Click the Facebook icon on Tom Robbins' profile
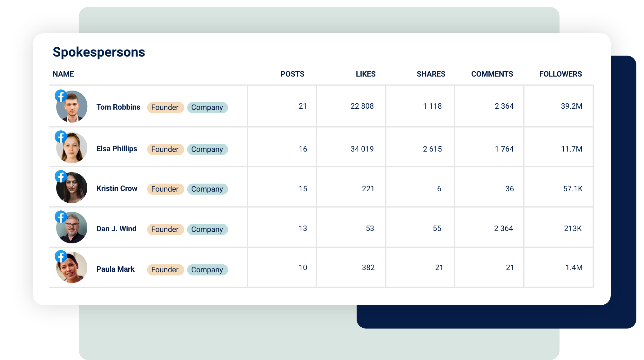The width and height of the screenshot is (644, 360). point(61,96)
